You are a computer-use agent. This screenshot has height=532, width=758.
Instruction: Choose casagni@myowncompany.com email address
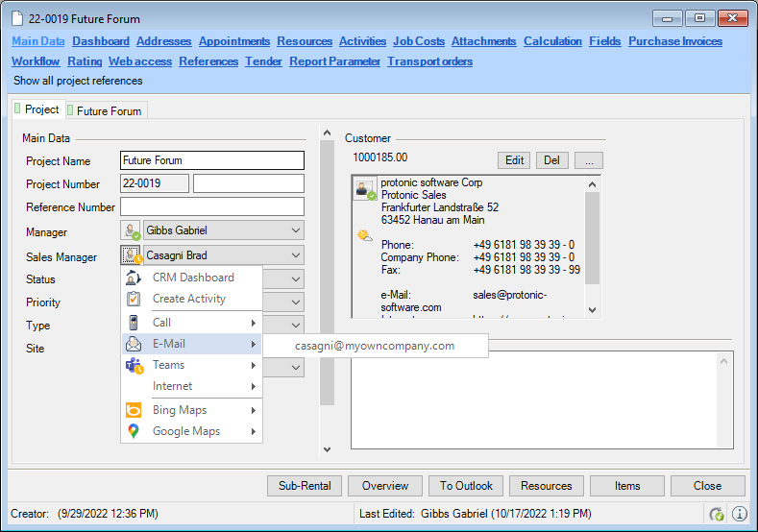tap(375, 346)
